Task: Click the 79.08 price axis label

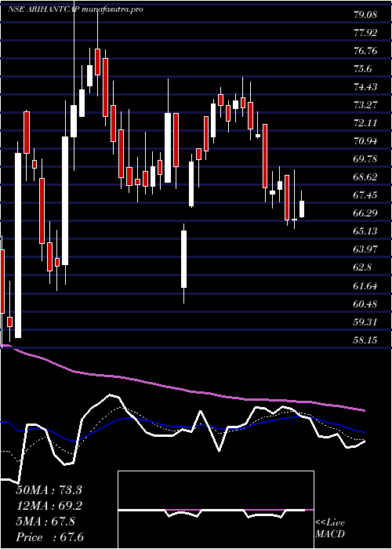Action: (x=365, y=15)
